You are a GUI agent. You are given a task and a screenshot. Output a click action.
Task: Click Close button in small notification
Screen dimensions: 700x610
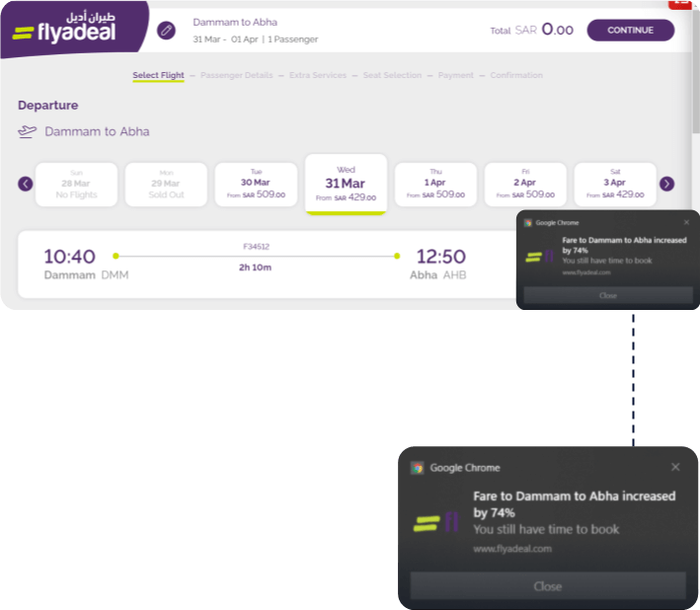608,295
